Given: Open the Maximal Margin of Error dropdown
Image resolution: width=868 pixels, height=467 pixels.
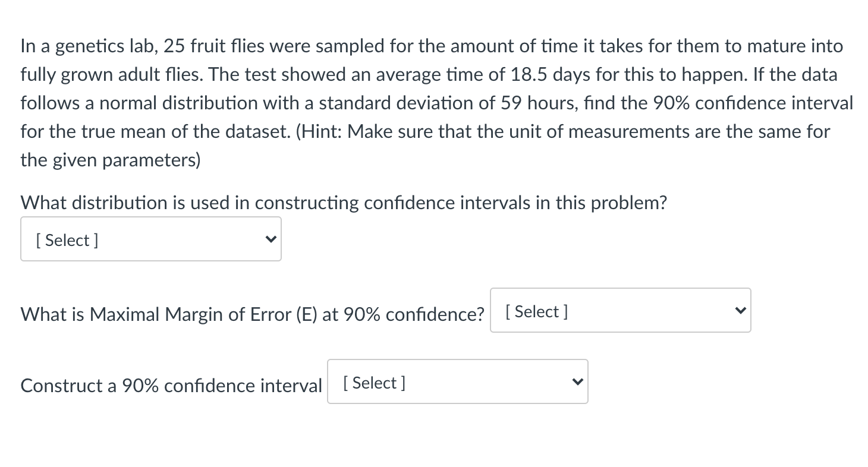Looking at the screenshot, I should point(620,310).
